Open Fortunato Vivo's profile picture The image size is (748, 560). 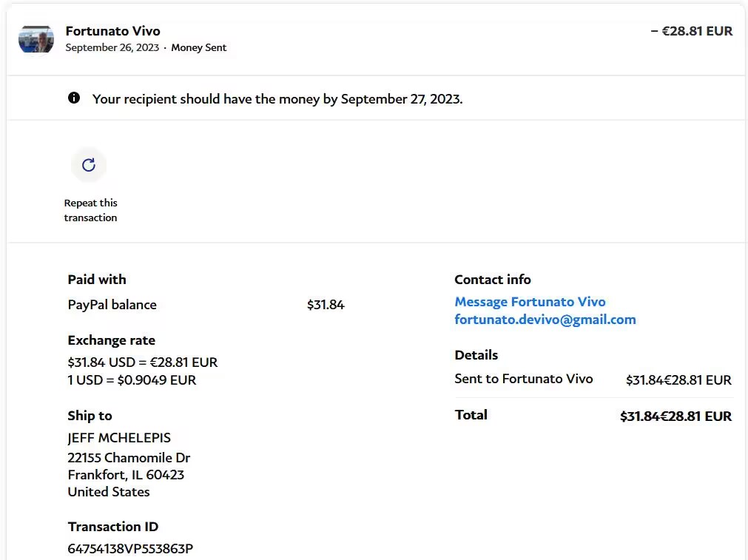click(36, 39)
